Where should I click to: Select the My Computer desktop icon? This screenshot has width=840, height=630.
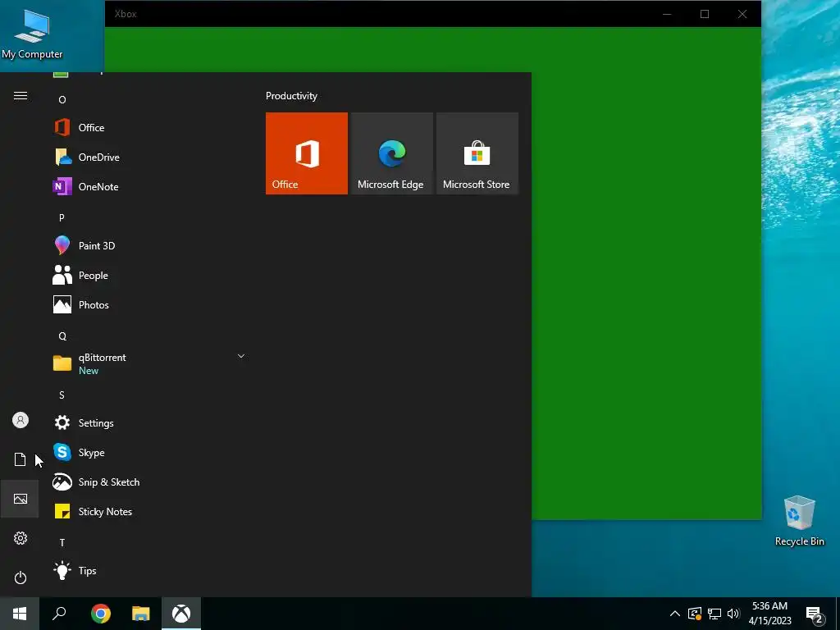click(x=32, y=34)
